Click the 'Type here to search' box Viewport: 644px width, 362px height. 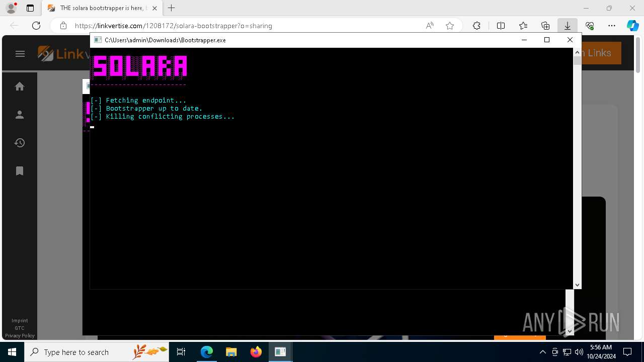[x=97, y=352]
